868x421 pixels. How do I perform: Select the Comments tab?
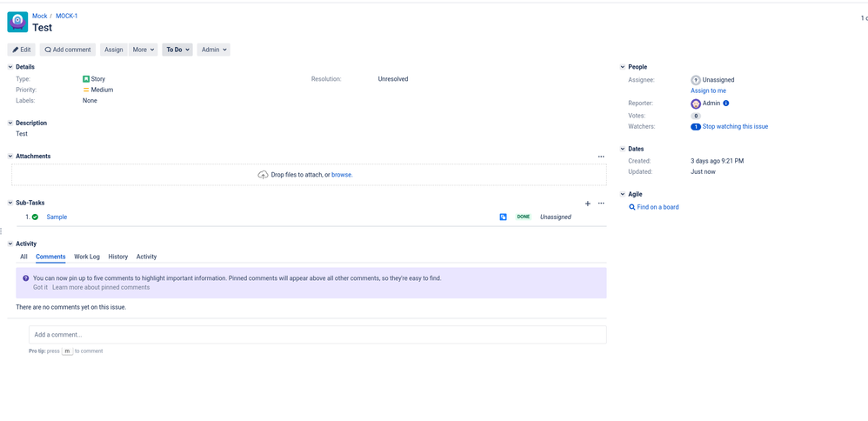(50, 257)
